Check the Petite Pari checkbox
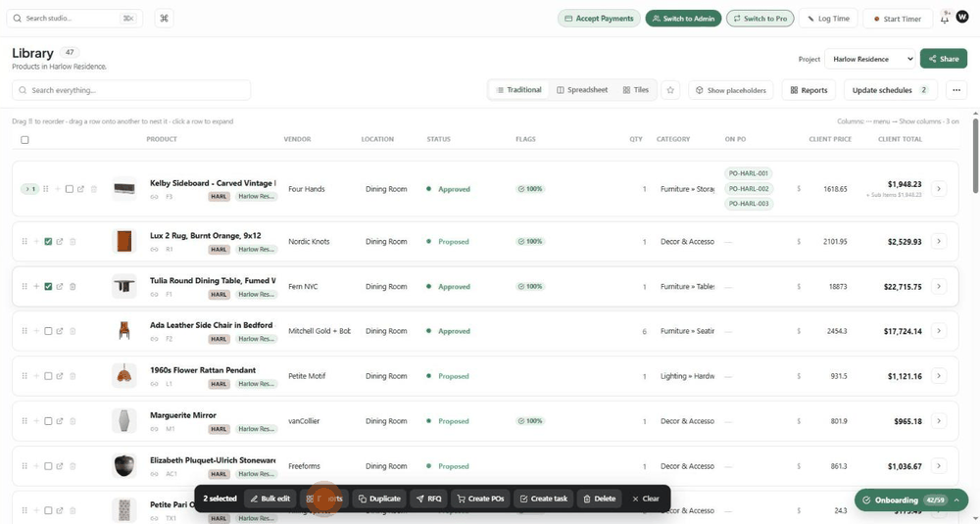This screenshot has height=524, width=980. click(48, 510)
